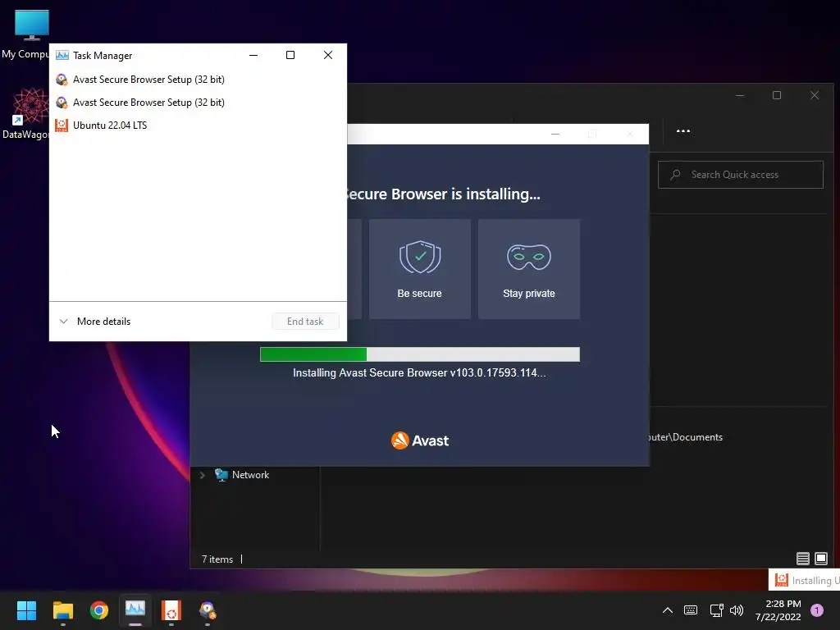Select the Ubuntu 22.04 LTS process
Viewport: 840px width, 630px height.
click(x=198, y=126)
